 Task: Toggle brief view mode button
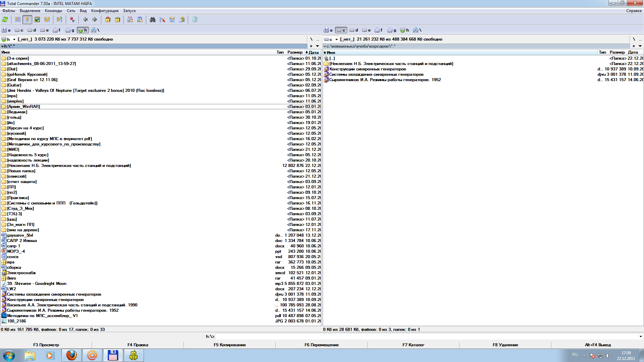click(x=18, y=20)
